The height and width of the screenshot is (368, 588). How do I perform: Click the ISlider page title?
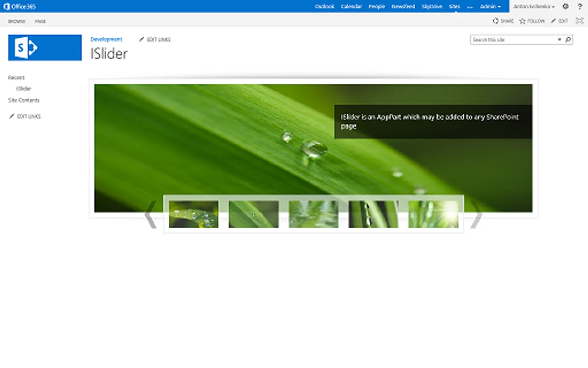click(109, 54)
